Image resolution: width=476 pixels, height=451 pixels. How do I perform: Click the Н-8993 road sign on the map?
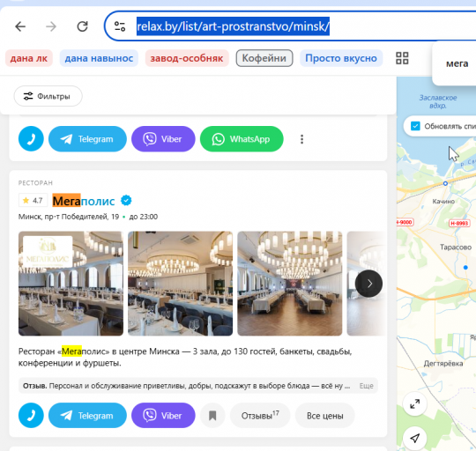459,223
